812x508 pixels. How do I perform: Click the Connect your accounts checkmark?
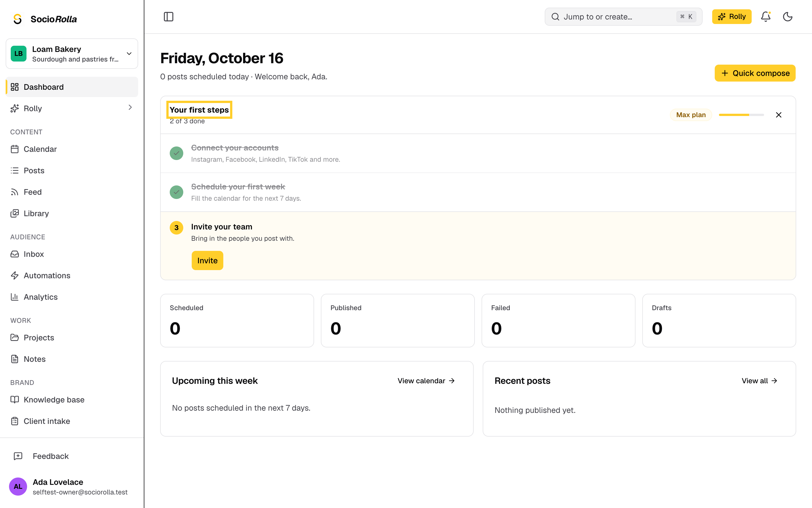click(176, 153)
